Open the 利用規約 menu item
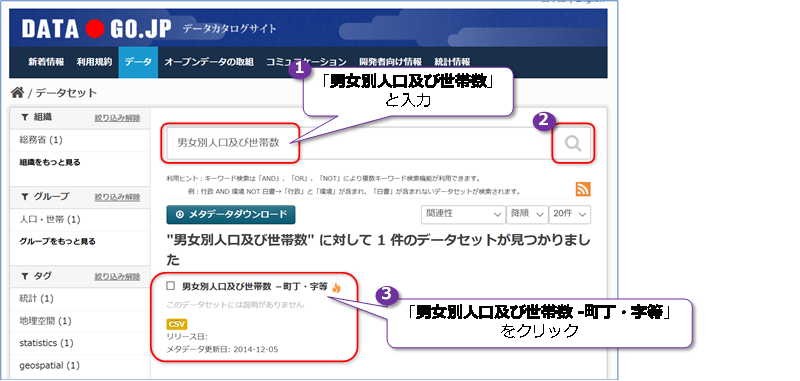 [94, 62]
